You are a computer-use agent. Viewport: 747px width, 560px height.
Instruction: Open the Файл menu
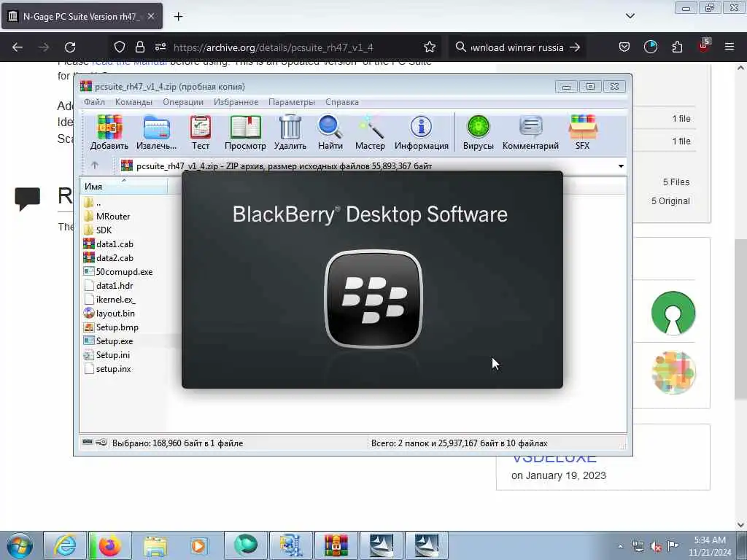point(94,102)
